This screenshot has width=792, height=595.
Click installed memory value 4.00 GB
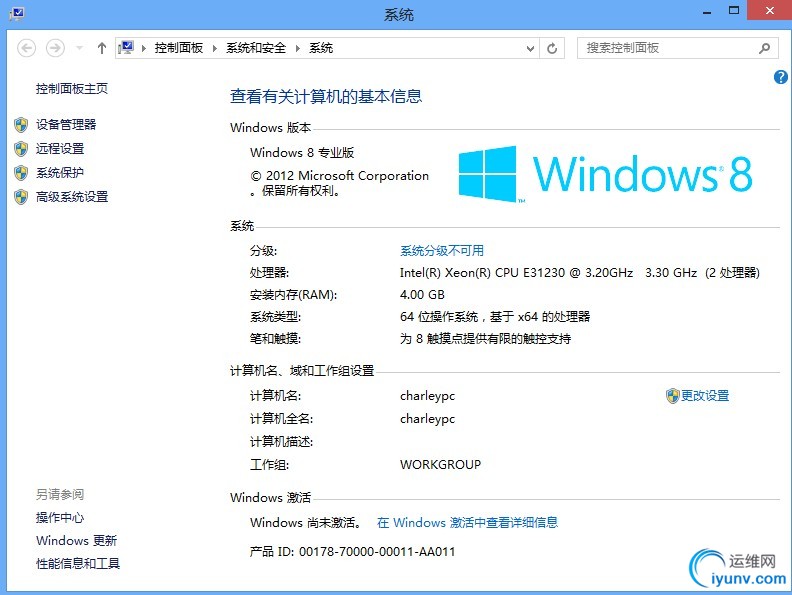(x=422, y=294)
